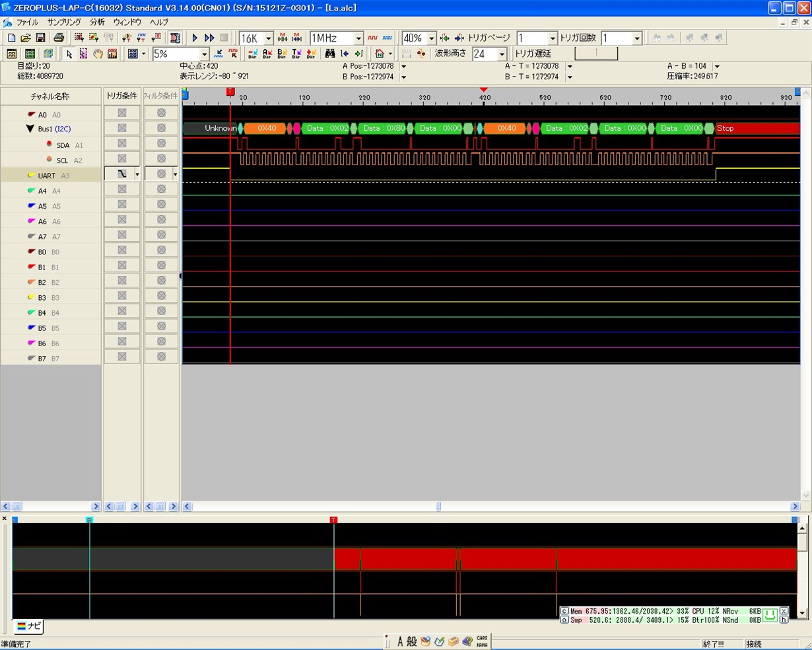Click the B Bar cursor icon

[281, 54]
